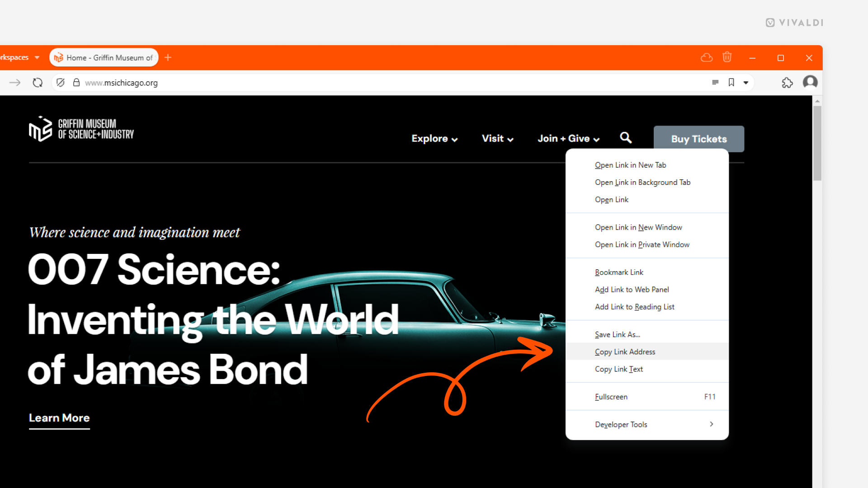
Task: Click the search magnifier icon
Action: coord(625,138)
